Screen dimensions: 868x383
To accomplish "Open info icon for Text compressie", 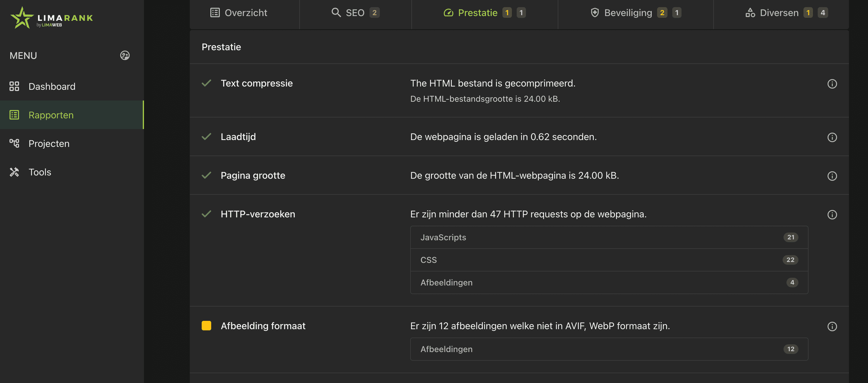I will pos(832,84).
